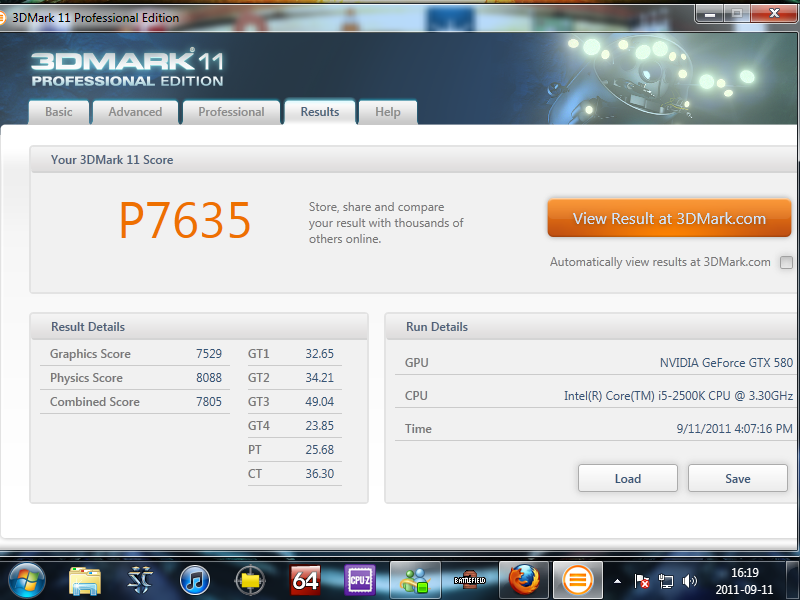Open Windows Live Messenger taskbar icon

(x=415, y=580)
